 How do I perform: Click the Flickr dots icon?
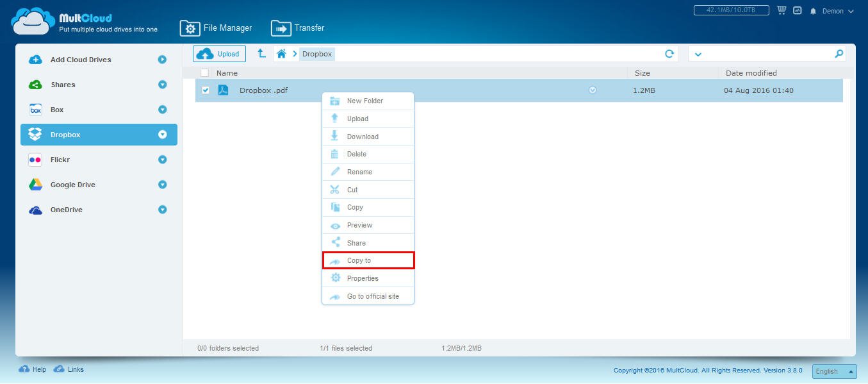36,160
